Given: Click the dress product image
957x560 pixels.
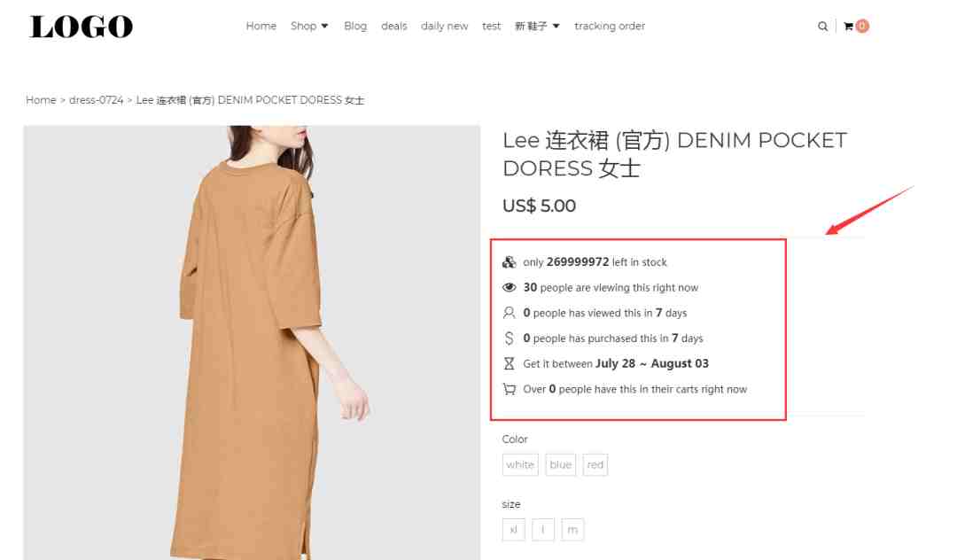Looking at the screenshot, I should pyautogui.click(x=252, y=343).
